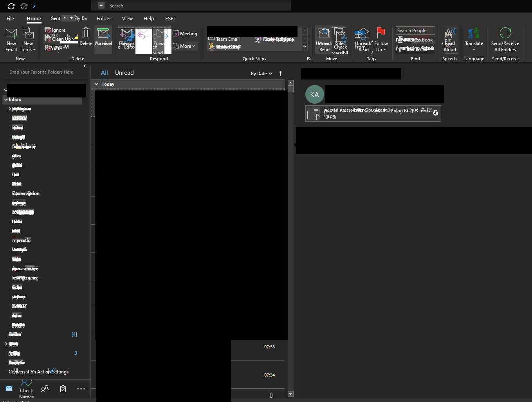
Task: Click inside the Search People field
Action: [415, 31]
